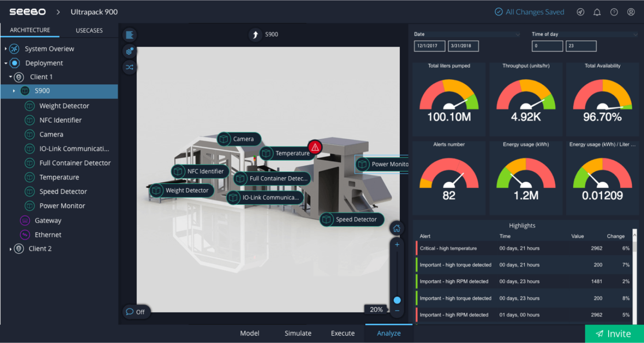
Task: Click the Weight Detector cube icon in tree
Action: [30, 106]
